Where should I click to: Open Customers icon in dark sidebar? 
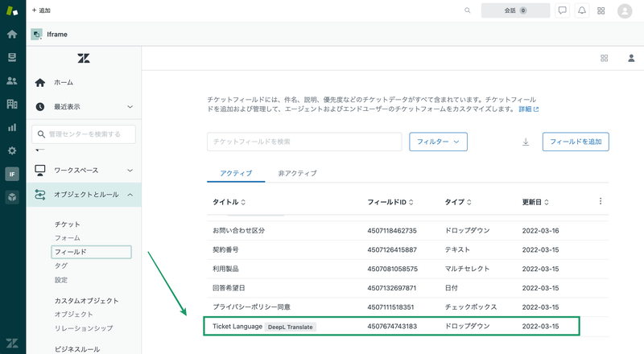[12, 81]
